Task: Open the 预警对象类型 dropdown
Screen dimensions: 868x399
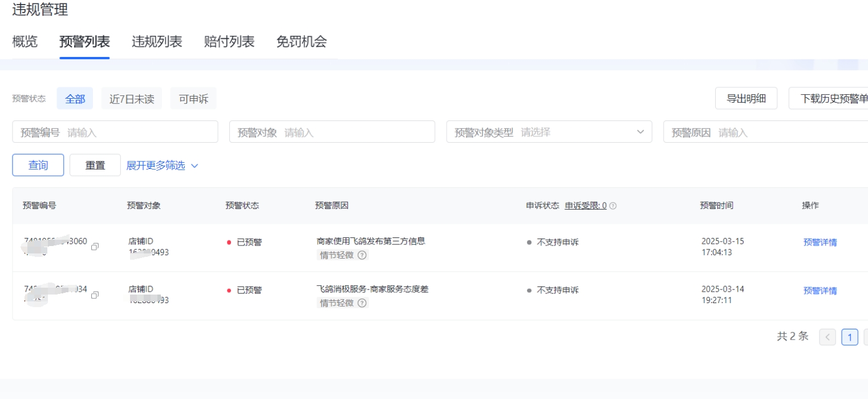Action: pyautogui.click(x=549, y=132)
